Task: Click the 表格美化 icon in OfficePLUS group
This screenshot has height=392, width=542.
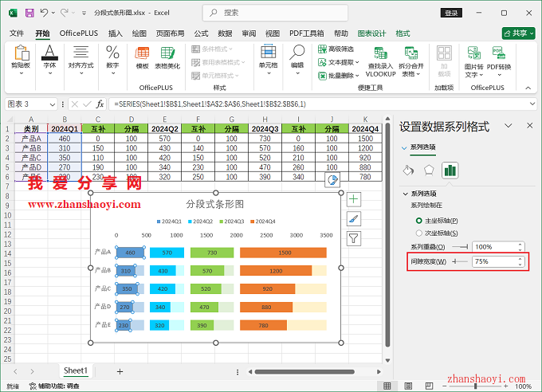Action: (167, 56)
